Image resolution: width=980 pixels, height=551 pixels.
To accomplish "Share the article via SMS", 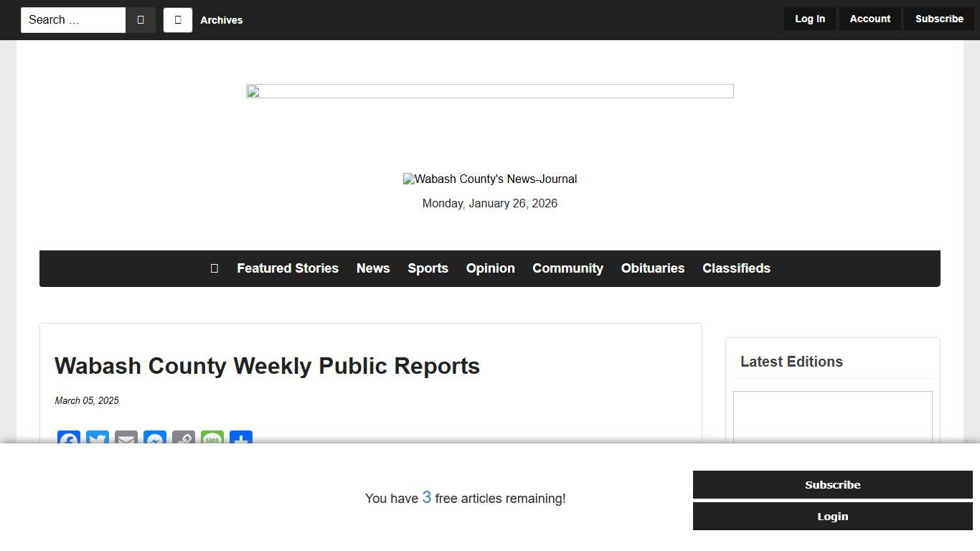I will (212, 439).
